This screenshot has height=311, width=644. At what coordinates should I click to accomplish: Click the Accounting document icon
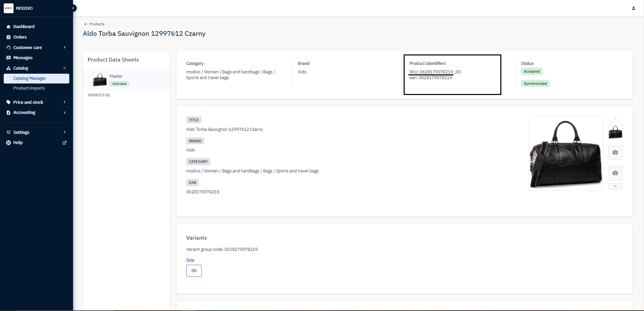pos(8,113)
